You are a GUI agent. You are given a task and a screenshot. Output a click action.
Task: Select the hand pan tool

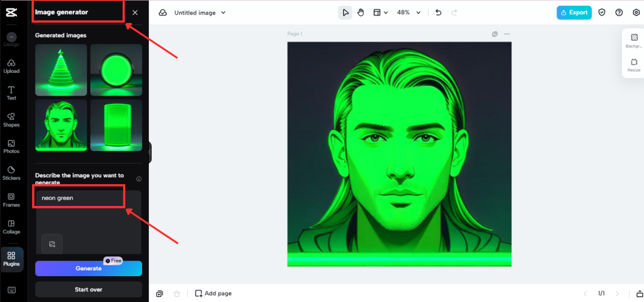[x=360, y=13]
